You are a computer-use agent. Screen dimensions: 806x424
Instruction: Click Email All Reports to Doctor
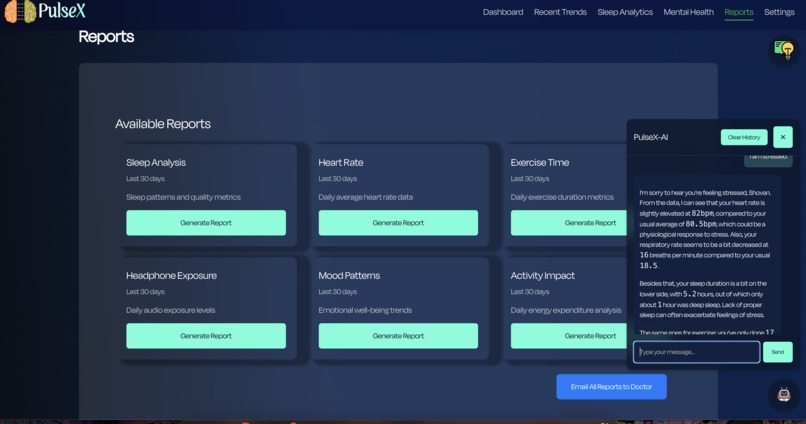[x=611, y=386]
